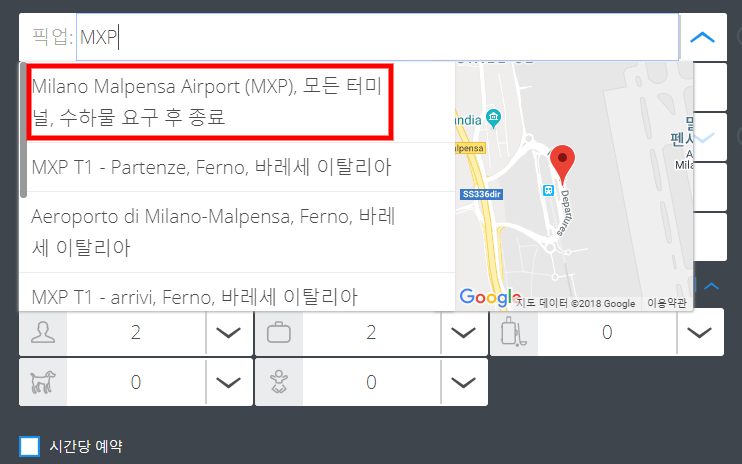Collapse pickup field with up chevron
Viewport: 742px width, 464px height.
pyautogui.click(x=703, y=38)
